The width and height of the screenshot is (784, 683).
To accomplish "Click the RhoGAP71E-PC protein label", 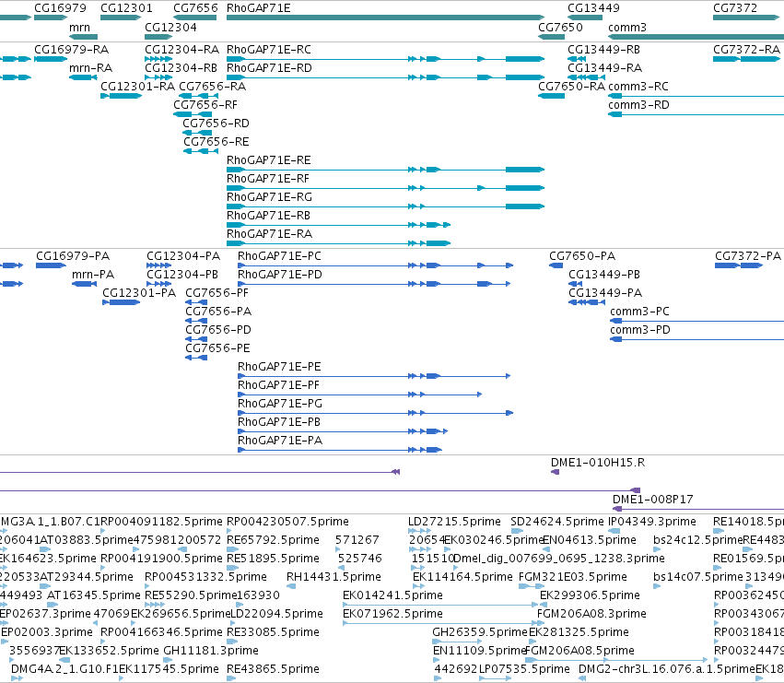I will pos(279,256).
